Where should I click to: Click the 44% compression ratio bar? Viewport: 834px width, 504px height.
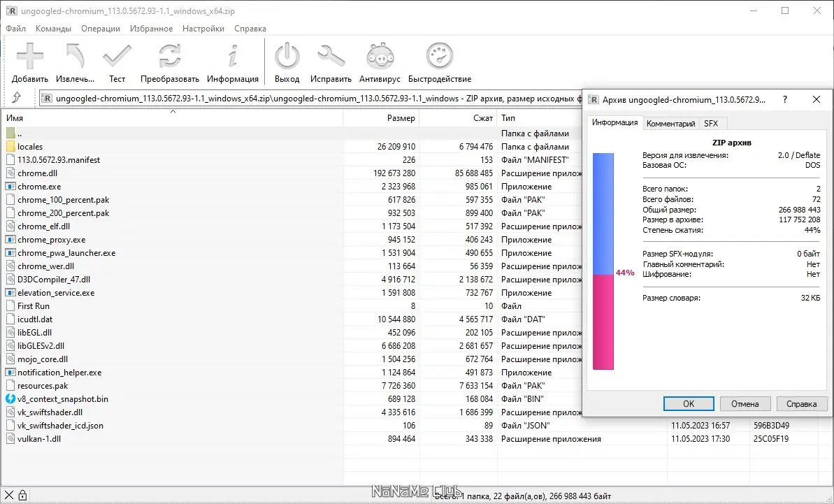point(603,273)
